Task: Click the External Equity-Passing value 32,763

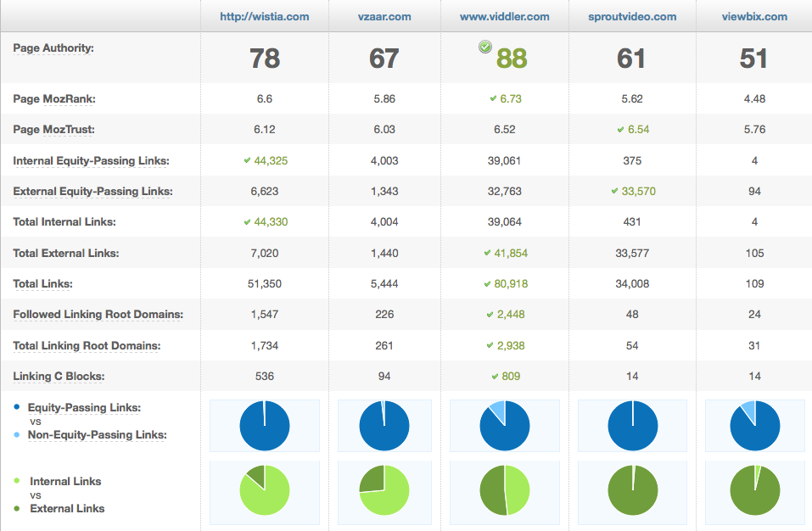Action: coord(504,192)
